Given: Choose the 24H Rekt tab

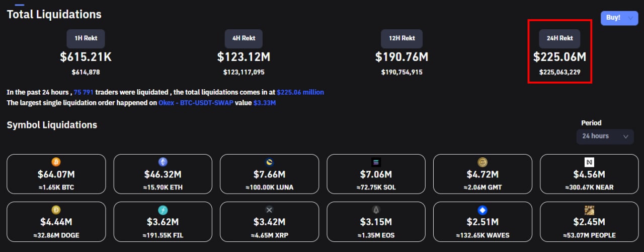Looking at the screenshot, I should pos(559,39).
